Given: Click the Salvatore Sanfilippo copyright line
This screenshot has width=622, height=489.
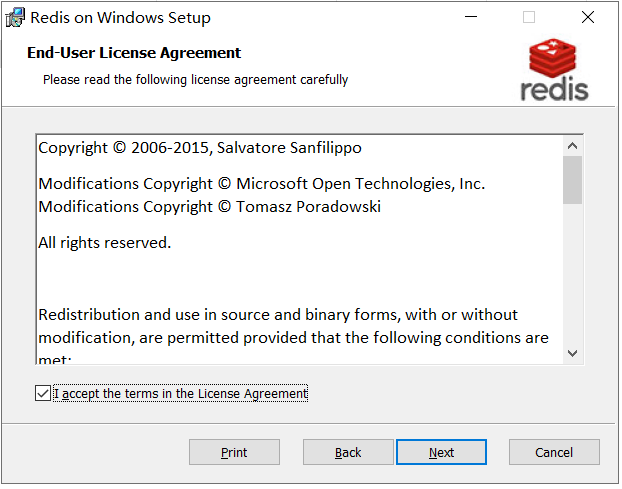Looking at the screenshot, I should click(200, 148).
